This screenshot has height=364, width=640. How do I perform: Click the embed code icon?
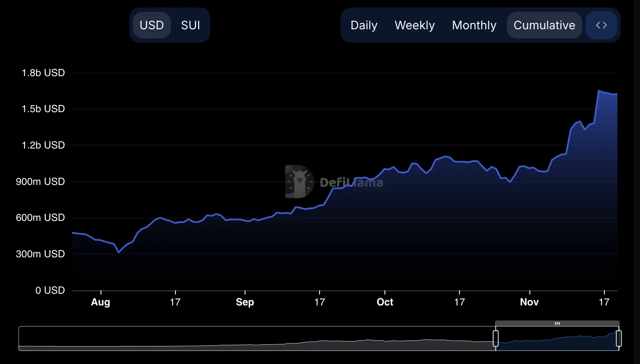601,25
